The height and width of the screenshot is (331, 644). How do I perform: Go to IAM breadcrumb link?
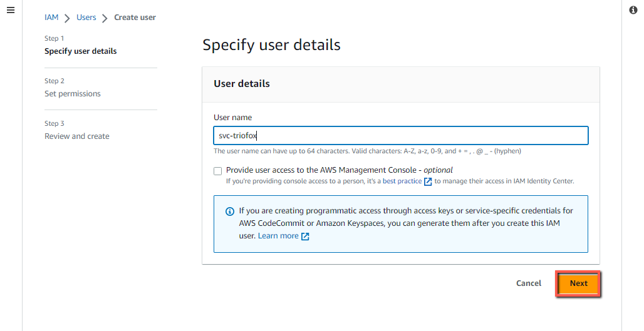pos(51,18)
